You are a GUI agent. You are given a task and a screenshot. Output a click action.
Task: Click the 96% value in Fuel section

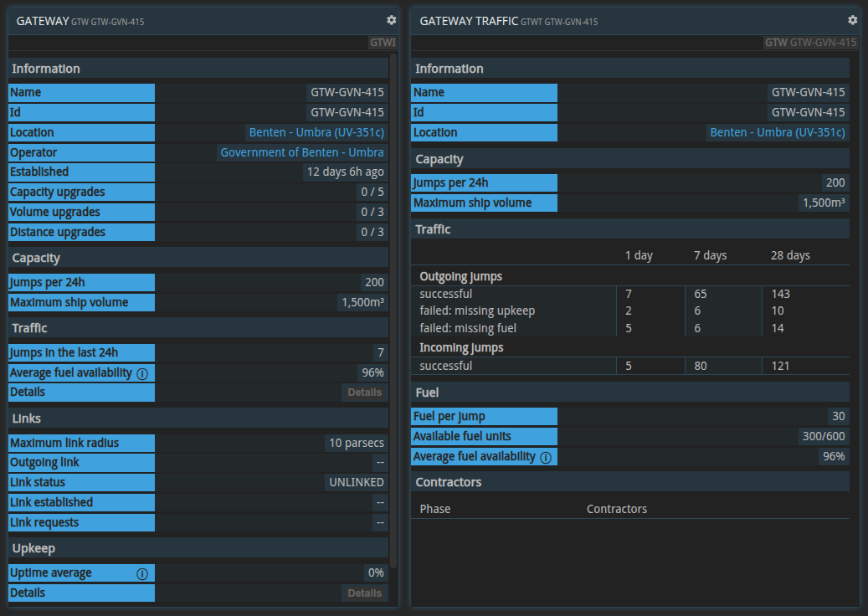(x=833, y=456)
